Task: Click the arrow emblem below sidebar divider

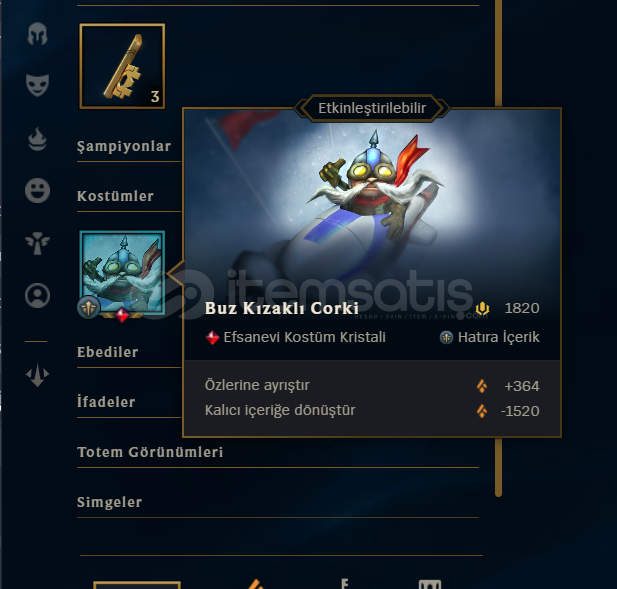Action: (37, 375)
